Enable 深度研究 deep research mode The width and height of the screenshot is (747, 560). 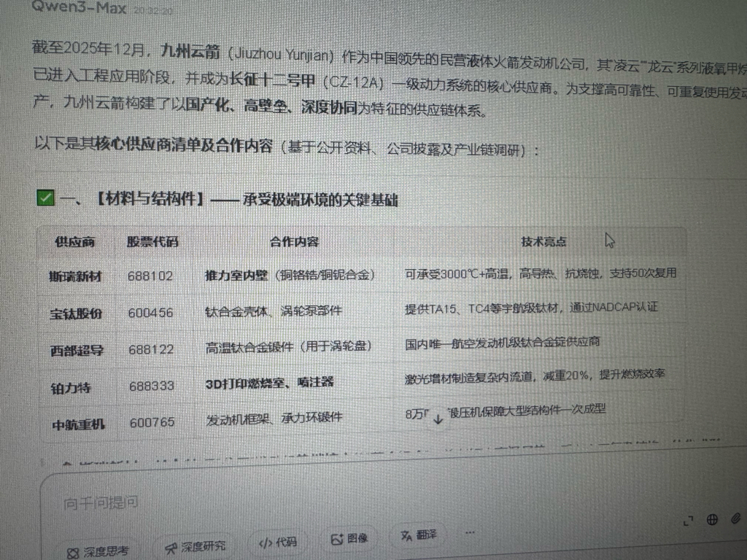coord(196,547)
